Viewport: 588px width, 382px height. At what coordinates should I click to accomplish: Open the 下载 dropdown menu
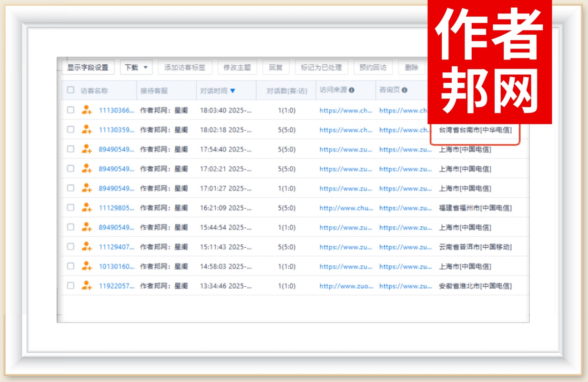[x=136, y=68]
